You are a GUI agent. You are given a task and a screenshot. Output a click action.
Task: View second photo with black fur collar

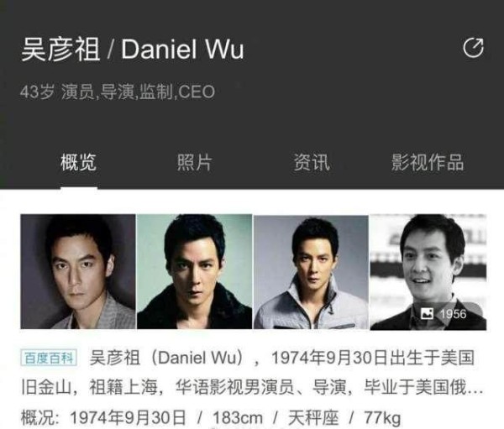(195, 271)
